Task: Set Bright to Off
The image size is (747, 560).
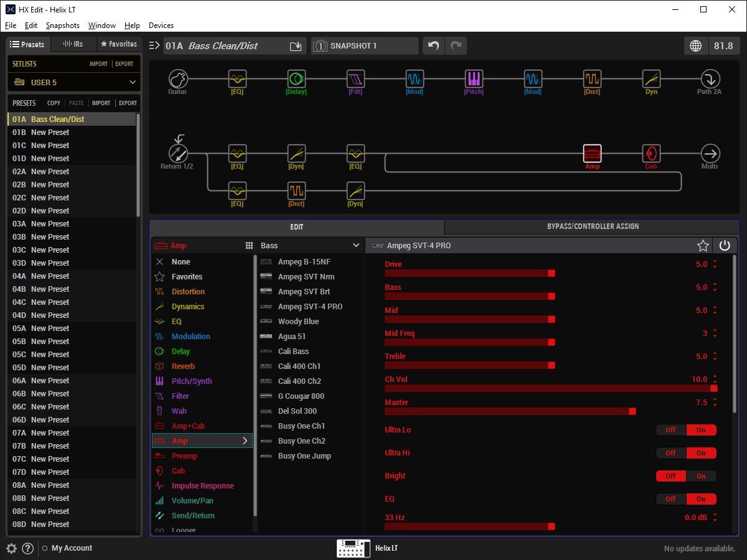Action: click(x=671, y=476)
